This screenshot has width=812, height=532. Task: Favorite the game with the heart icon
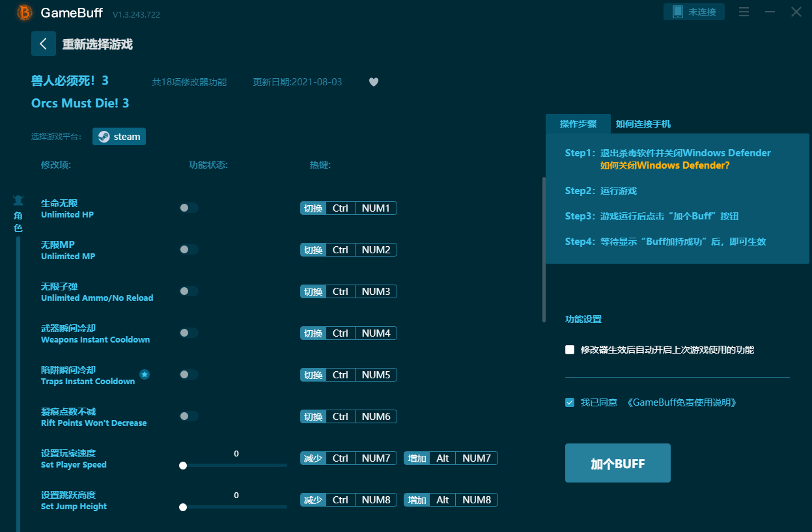(x=374, y=82)
